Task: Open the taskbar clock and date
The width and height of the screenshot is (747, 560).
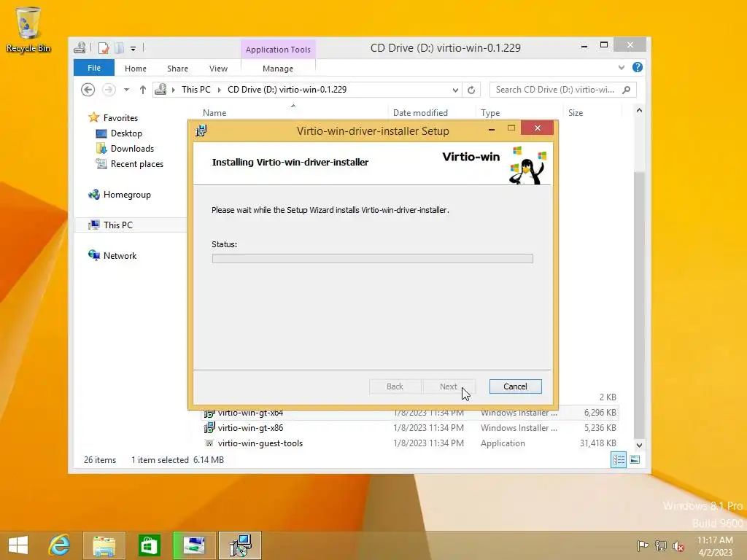Action: click(715, 546)
